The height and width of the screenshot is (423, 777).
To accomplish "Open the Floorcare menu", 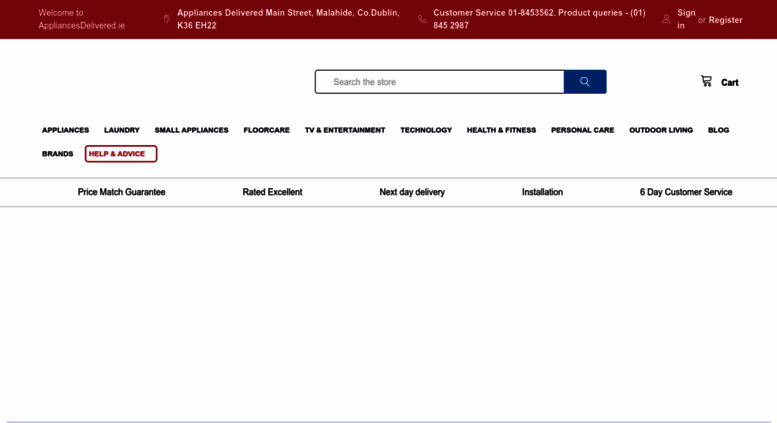I will pyautogui.click(x=267, y=130).
